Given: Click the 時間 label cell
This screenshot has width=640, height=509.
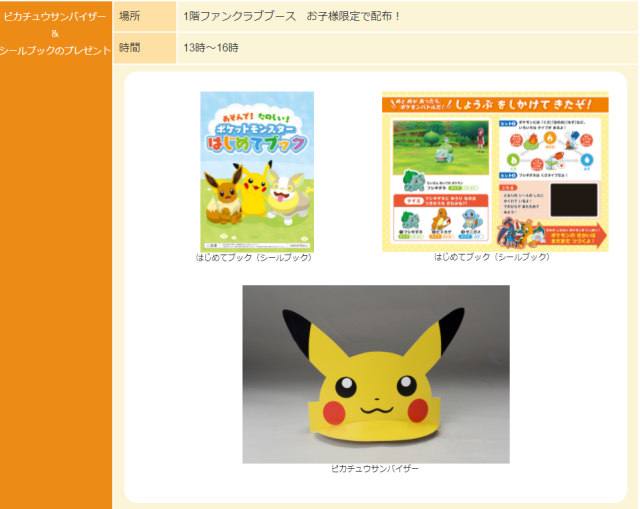Looking at the screenshot, I should click(x=129, y=47).
